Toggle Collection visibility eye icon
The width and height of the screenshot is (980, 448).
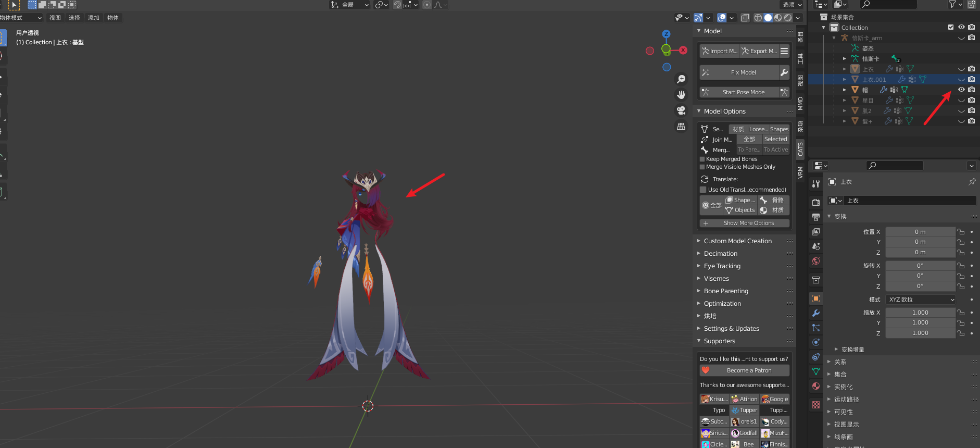pyautogui.click(x=961, y=27)
